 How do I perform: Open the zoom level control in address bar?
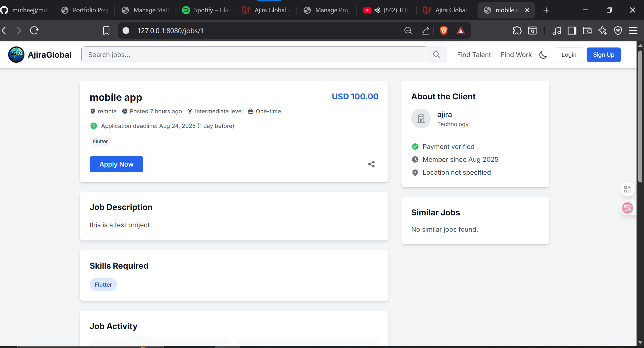pyautogui.click(x=408, y=31)
